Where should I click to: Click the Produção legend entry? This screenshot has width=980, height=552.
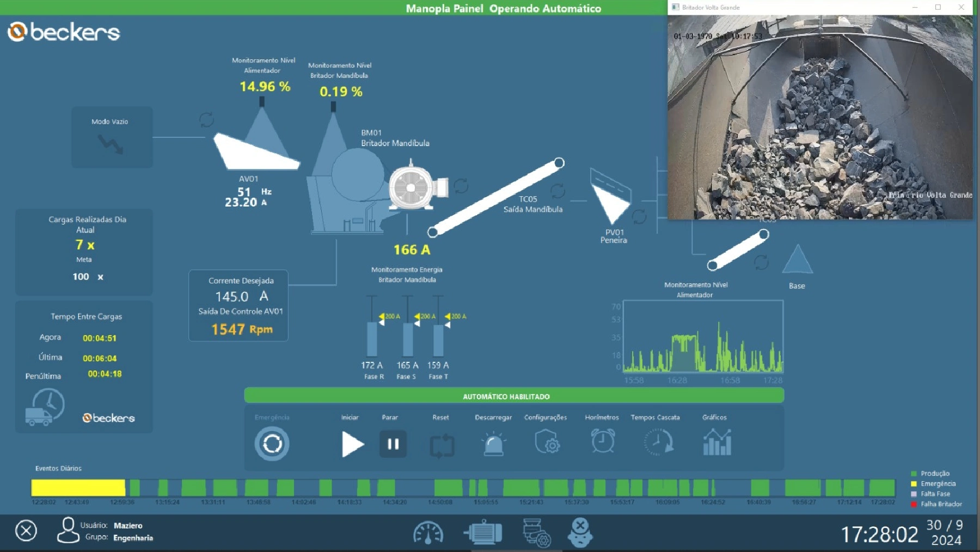coord(930,474)
